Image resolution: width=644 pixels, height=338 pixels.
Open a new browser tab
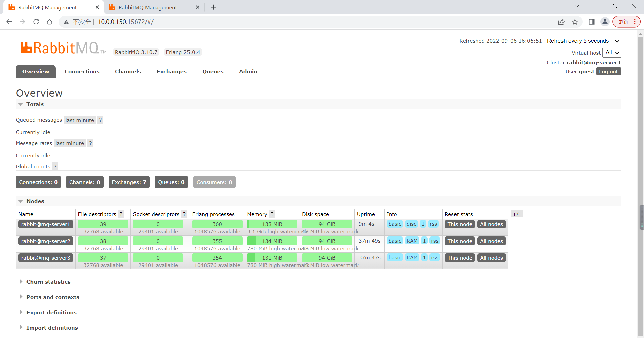coord(213,7)
